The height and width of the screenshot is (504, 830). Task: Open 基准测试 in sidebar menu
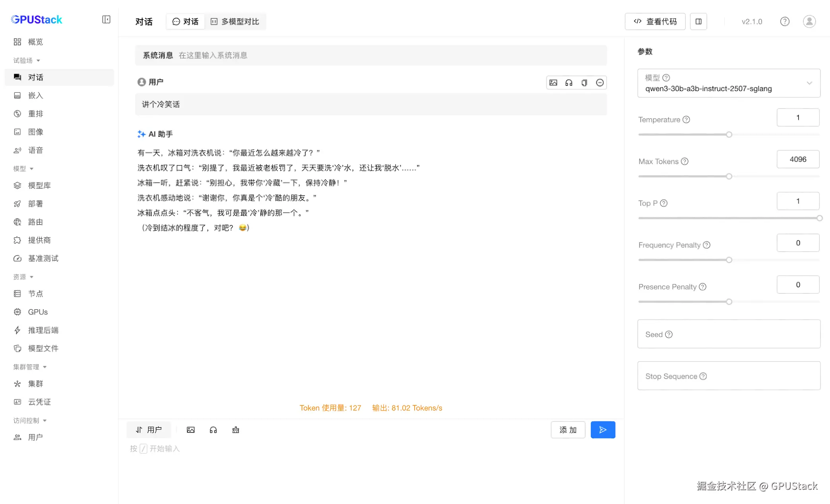tap(43, 258)
